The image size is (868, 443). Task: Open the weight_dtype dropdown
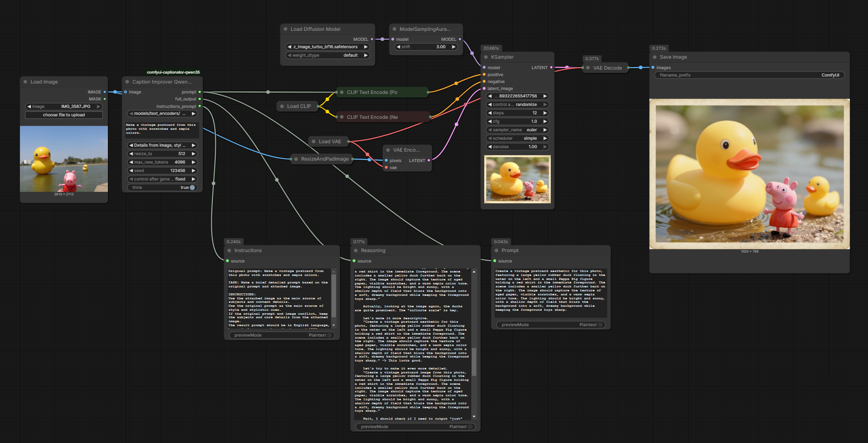coord(328,55)
